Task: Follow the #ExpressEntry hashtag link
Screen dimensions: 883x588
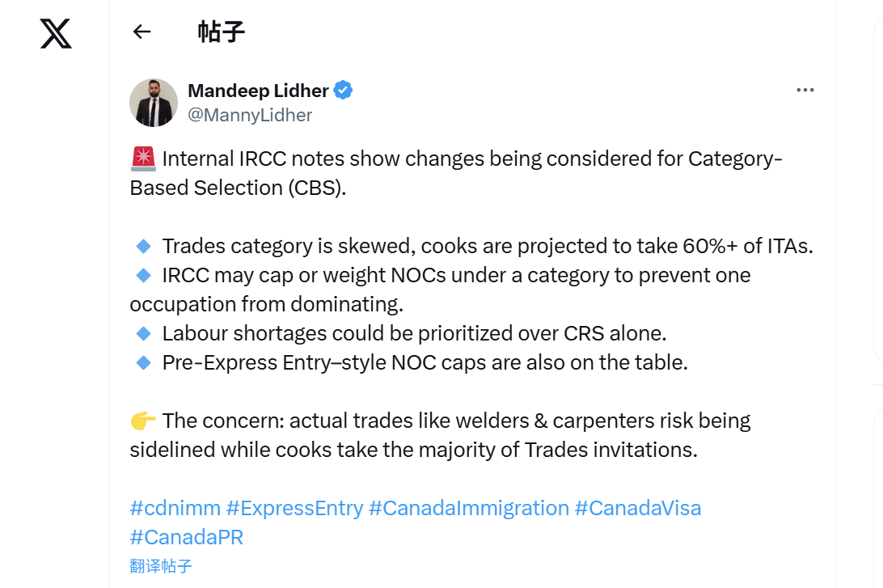Action: click(294, 508)
